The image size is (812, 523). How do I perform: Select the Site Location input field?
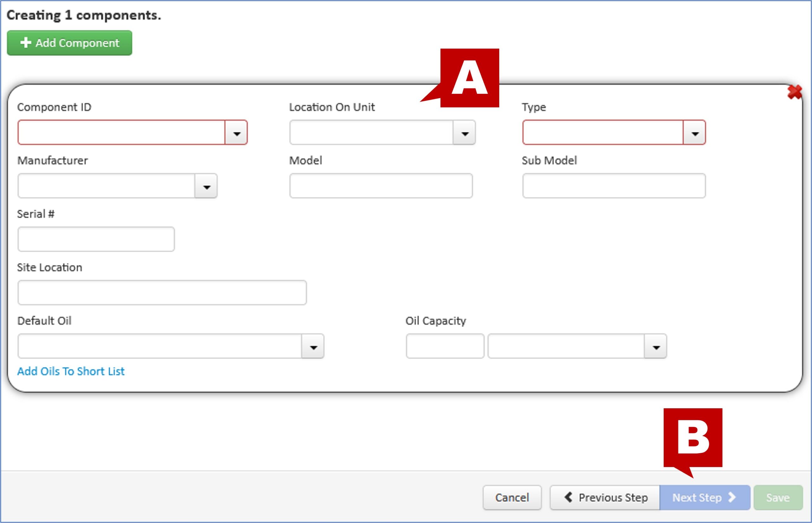click(x=162, y=293)
